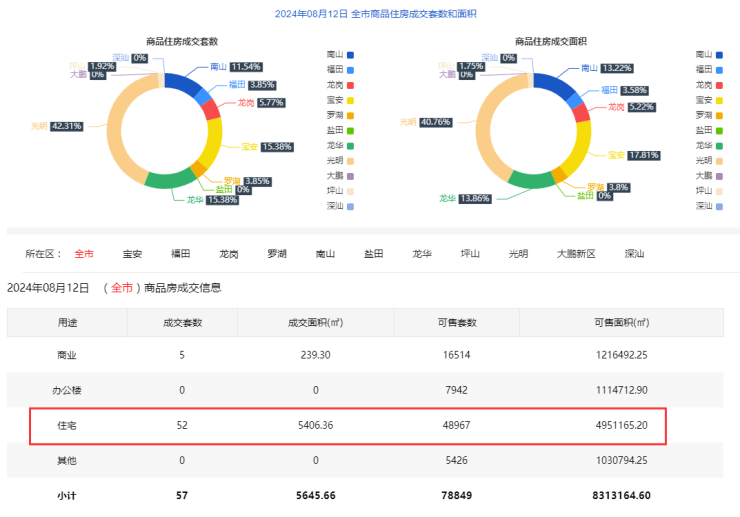740x517 pixels.
Task: Open the 大鹏新区 district filter
Action: (576, 254)
